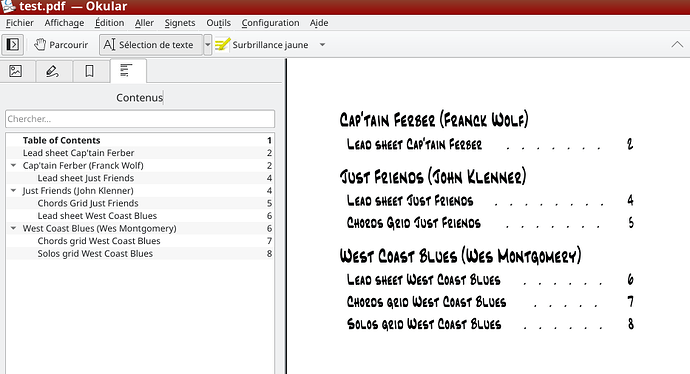
Task: Toggle the sidebar panel icon
Action: [12, 44]
